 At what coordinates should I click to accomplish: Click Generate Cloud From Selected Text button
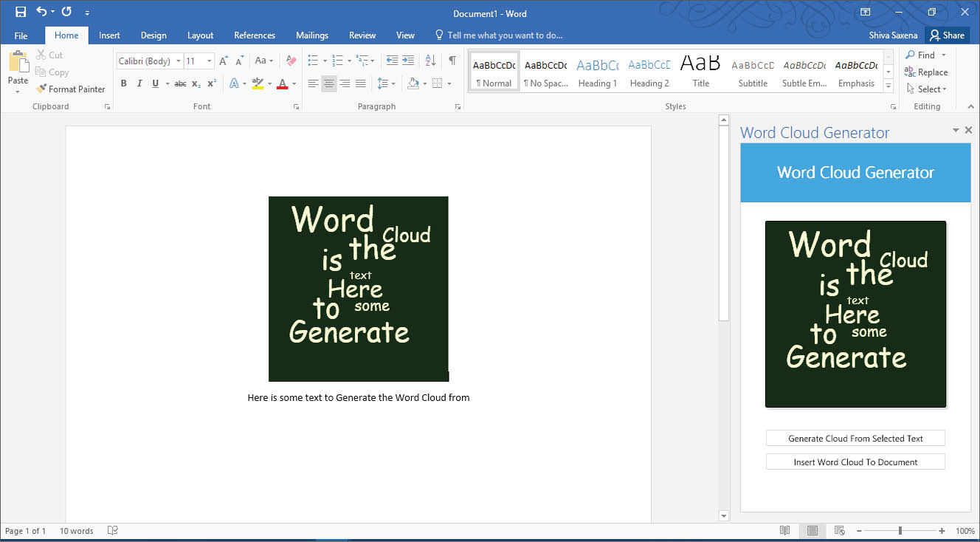(855, 439)
